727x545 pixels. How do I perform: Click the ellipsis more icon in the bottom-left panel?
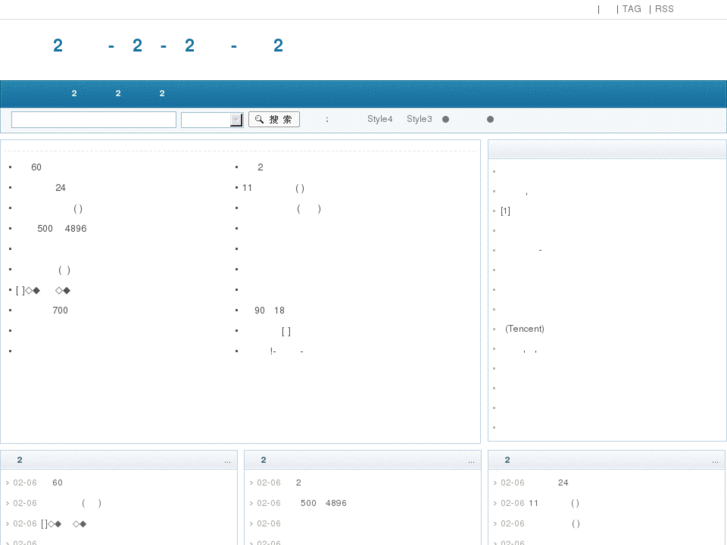pos(228,461)
